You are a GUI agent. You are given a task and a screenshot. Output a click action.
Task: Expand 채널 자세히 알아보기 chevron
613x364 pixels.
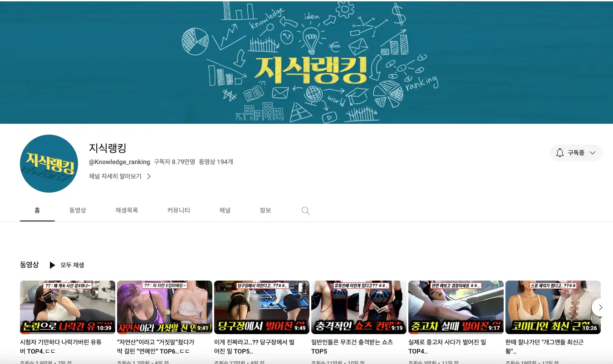[x=149, y=176]
